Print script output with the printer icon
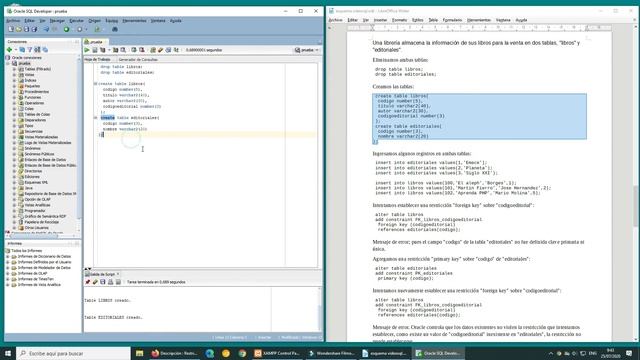 [111, 282]
